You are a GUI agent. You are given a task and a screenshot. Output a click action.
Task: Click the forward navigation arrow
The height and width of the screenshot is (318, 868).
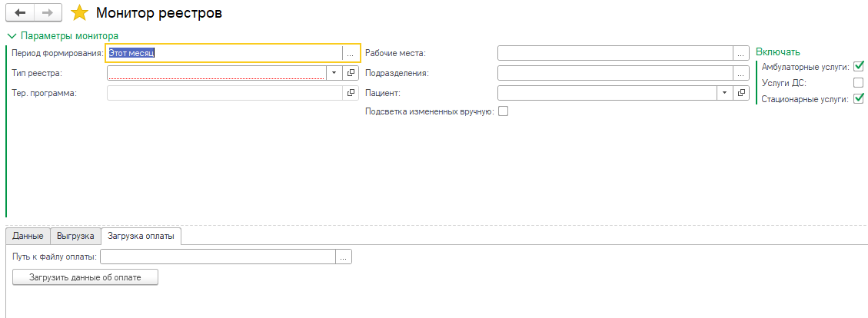(x=46, y=13)
